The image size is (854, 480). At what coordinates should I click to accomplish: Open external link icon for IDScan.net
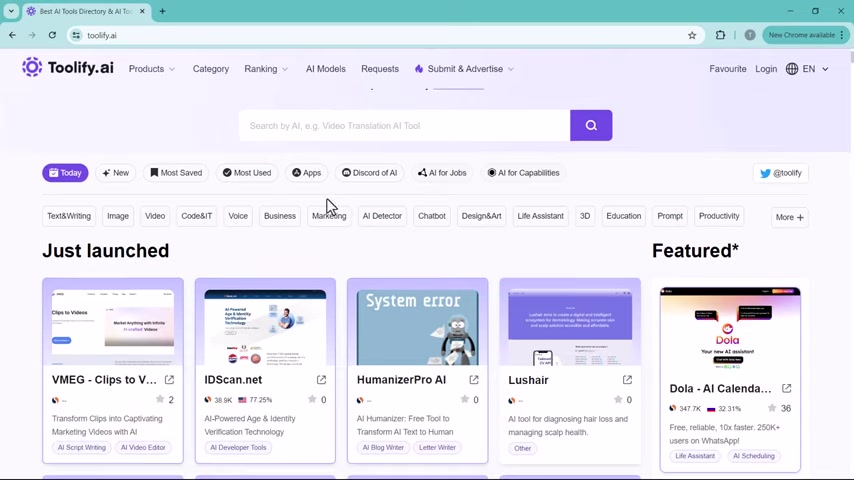pyautogui.click(x=321, y=380)
